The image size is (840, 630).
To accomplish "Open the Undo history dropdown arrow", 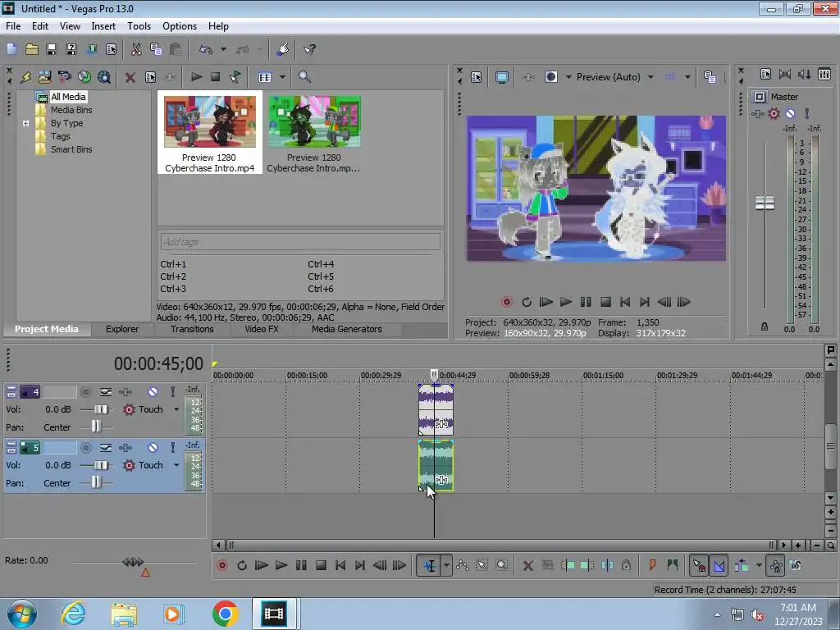I will tap(223, 49).
